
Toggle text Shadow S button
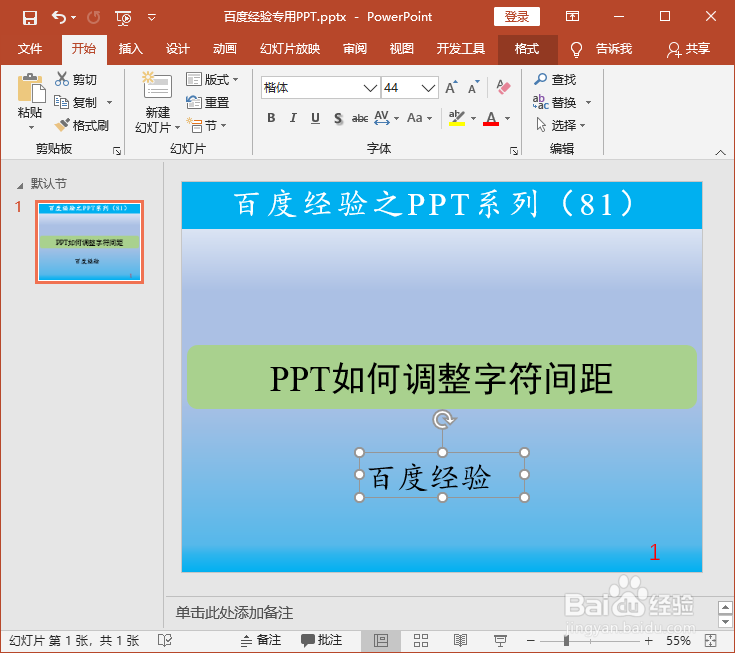pos(338,118)
